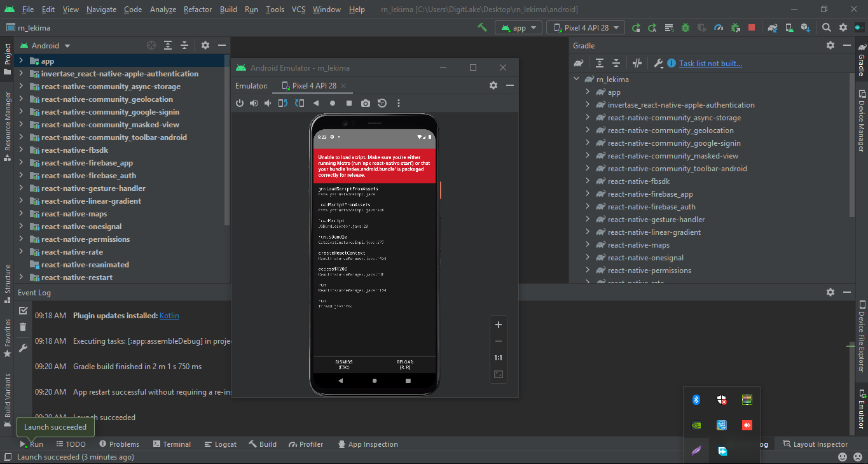Open the emulator extended controls three-dot menu

399,103
